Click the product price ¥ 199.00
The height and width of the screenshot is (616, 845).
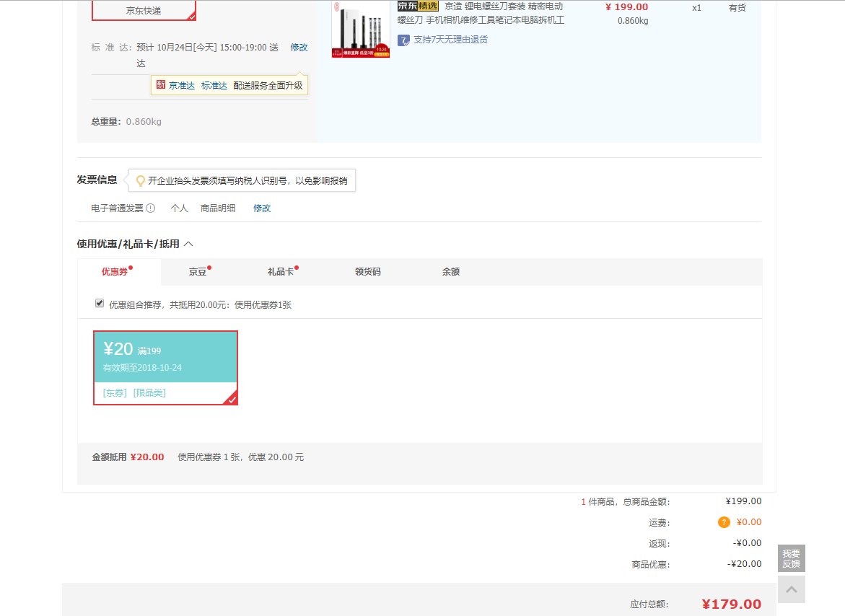[627, 7]
